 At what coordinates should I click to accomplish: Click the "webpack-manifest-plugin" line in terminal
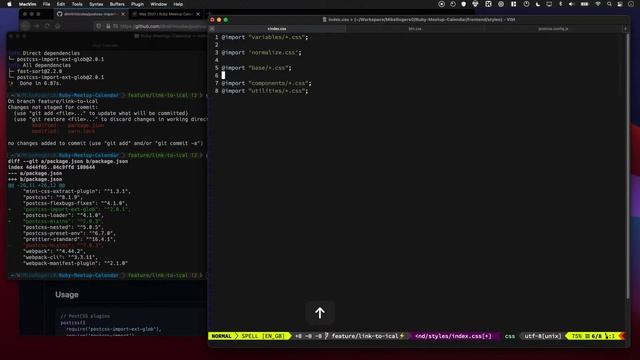click(76, 263)
